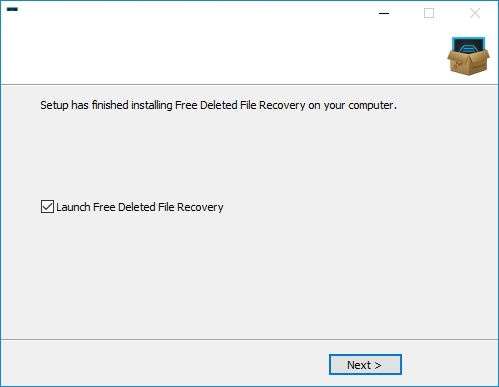Screen dimensions: 499x387
Task: Click the square maximize icon
Action: tap(429, 13)
